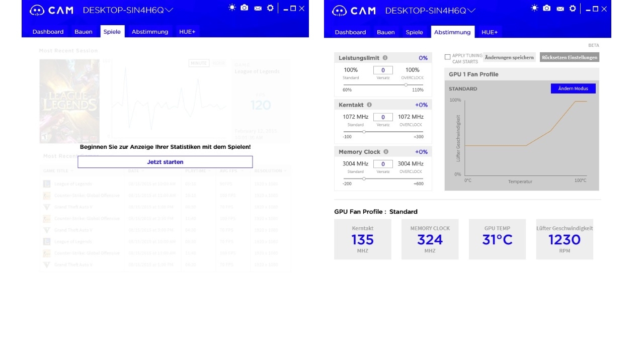Click the CAM skull logo in Abstimmung window
644x362 pixels.
tap(339, 11)
